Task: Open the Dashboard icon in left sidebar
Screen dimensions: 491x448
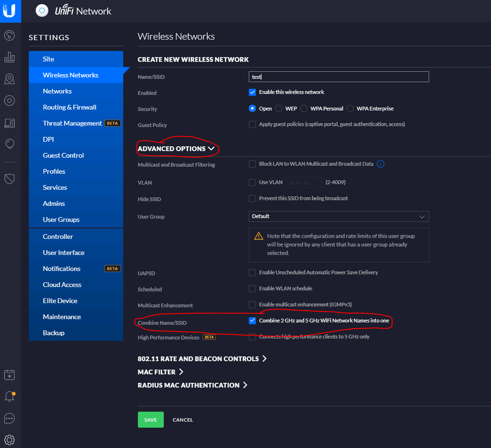Action: [9, 35]
